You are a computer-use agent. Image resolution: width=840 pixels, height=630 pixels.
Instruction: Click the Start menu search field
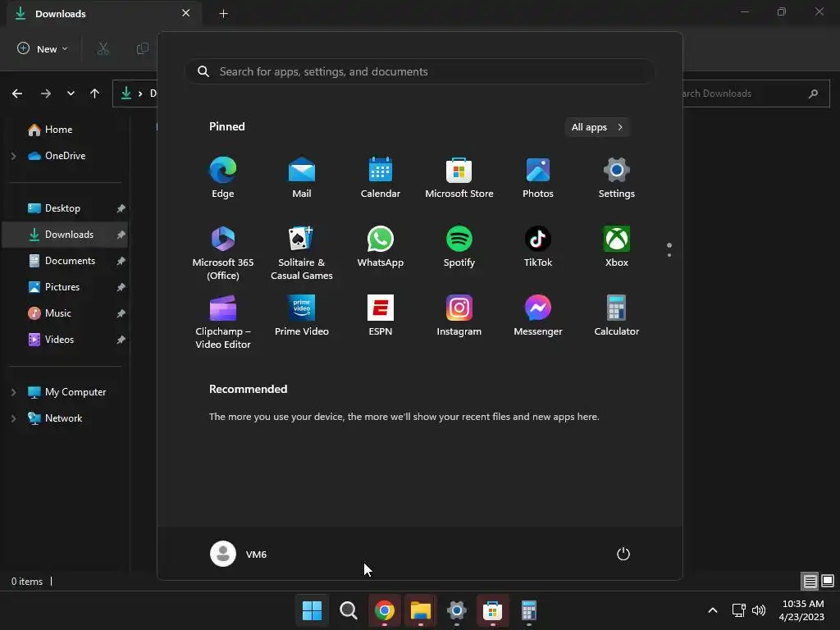coord(420,71)
